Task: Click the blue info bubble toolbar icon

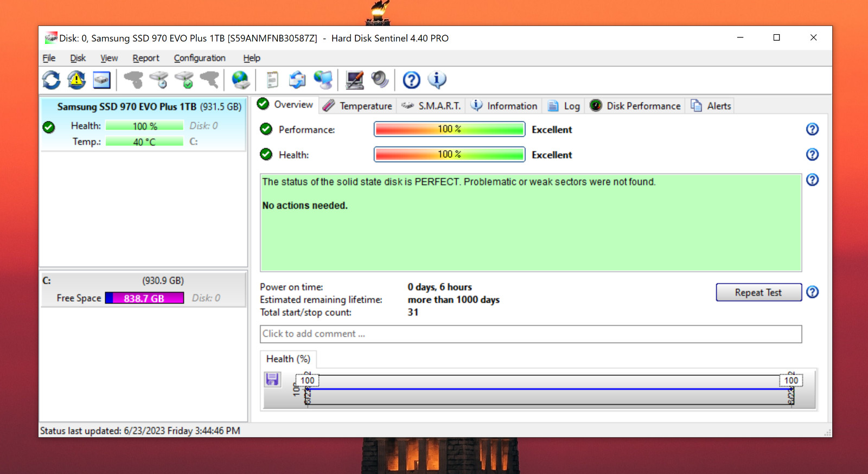Action: 437,80
